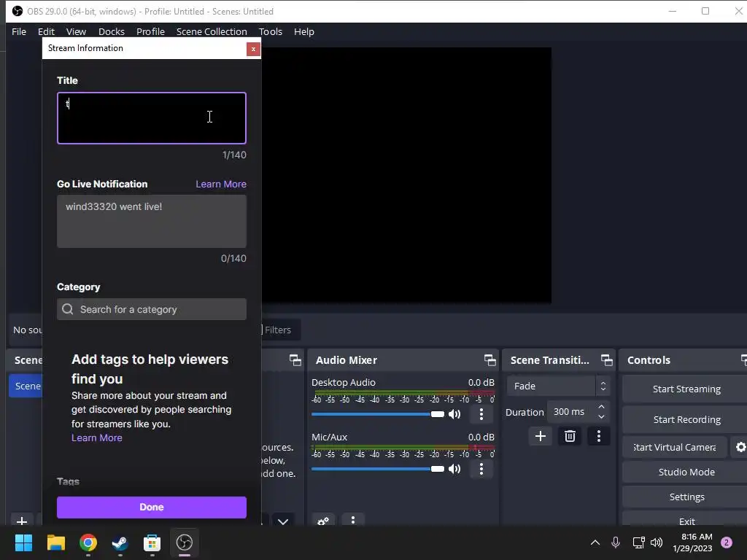Mute the Mic/Aux speaker icon
This screenshot has width=747, height=560.
coord(454,469)
